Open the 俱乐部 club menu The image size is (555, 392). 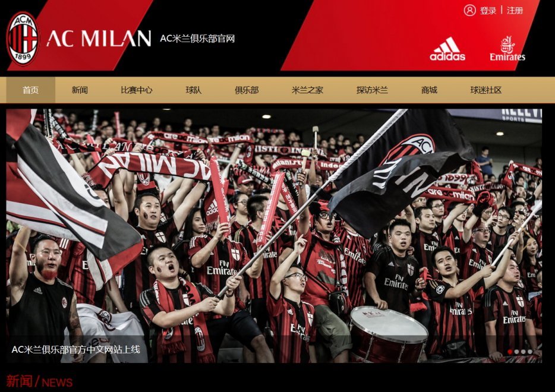247,90
